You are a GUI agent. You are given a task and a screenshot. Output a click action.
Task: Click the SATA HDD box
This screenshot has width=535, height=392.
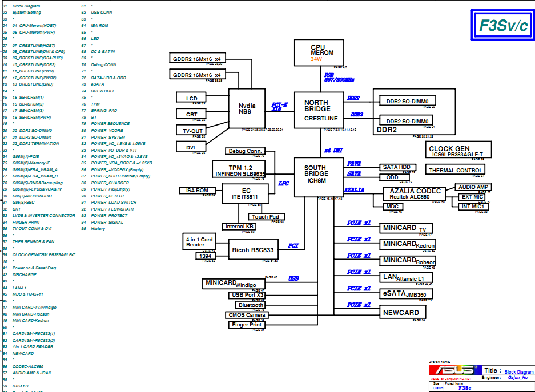pos(398,167)
